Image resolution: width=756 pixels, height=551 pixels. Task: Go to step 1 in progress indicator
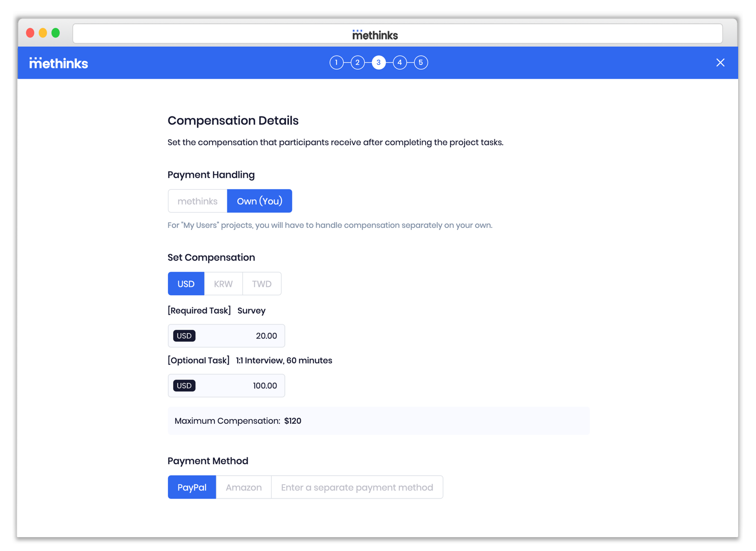point(336,62)
